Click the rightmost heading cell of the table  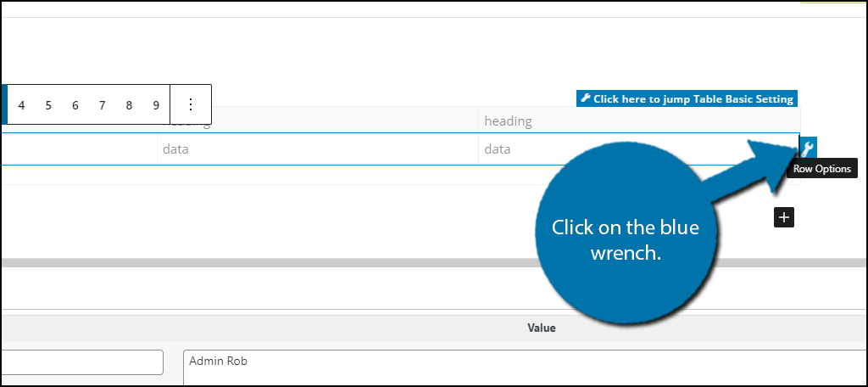pos(639,121)
